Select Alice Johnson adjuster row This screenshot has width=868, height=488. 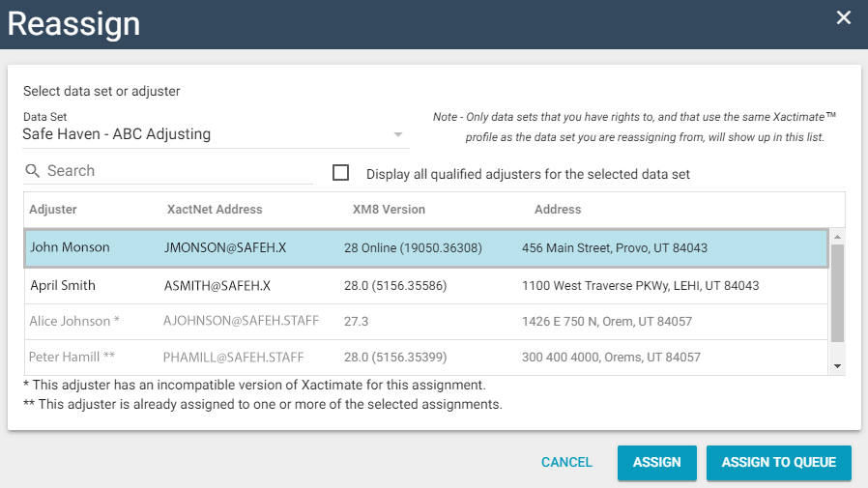click(425, 321)
